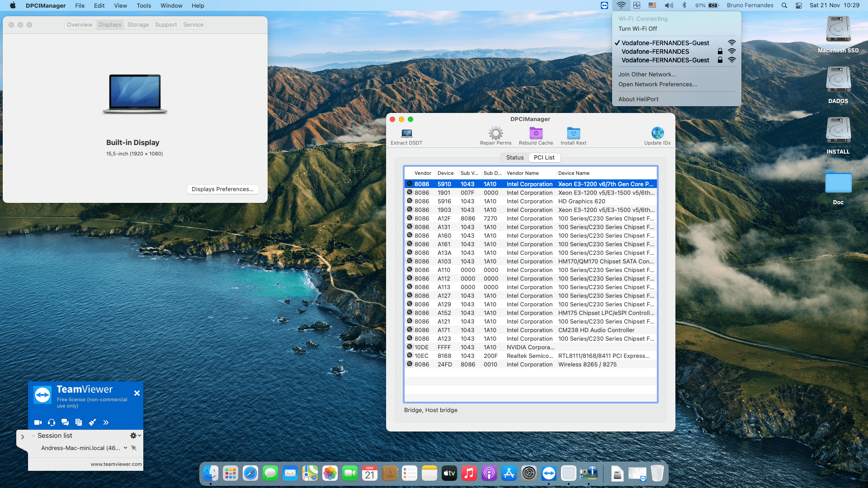The width and height of the screenshot is (868, 488).
Task: Expand more TeamViewer toolbar options
Action: (x=106, y=422)
